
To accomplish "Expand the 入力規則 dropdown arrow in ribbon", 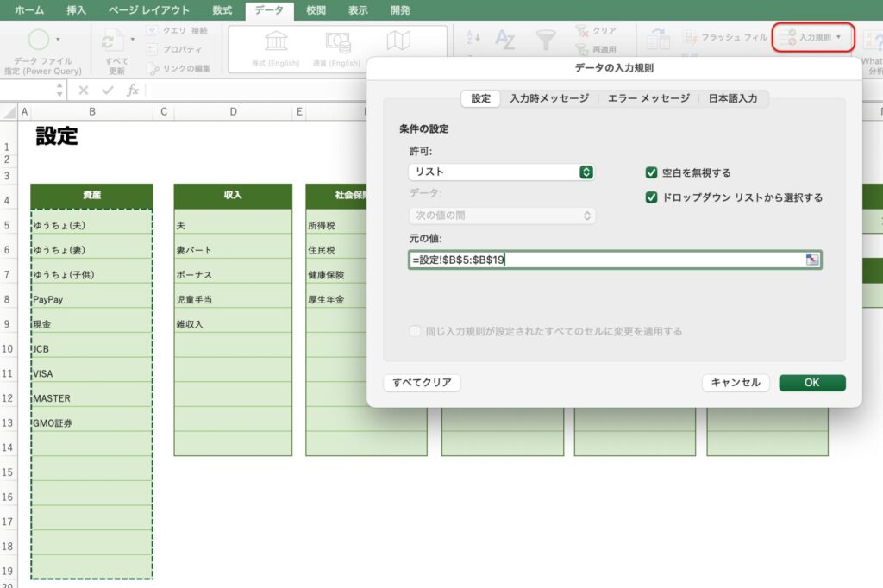I will pyautogui.click(x=839, y=38).
